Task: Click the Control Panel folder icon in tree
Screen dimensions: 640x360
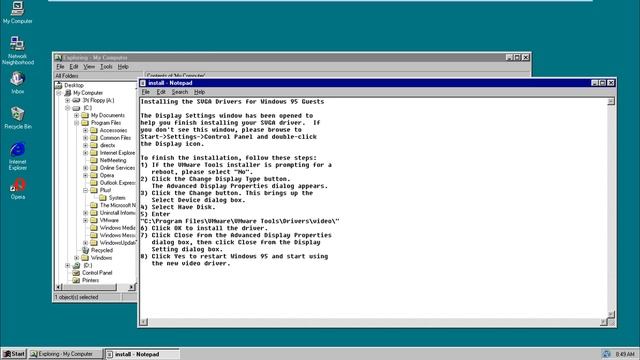Action: [76, 273]
